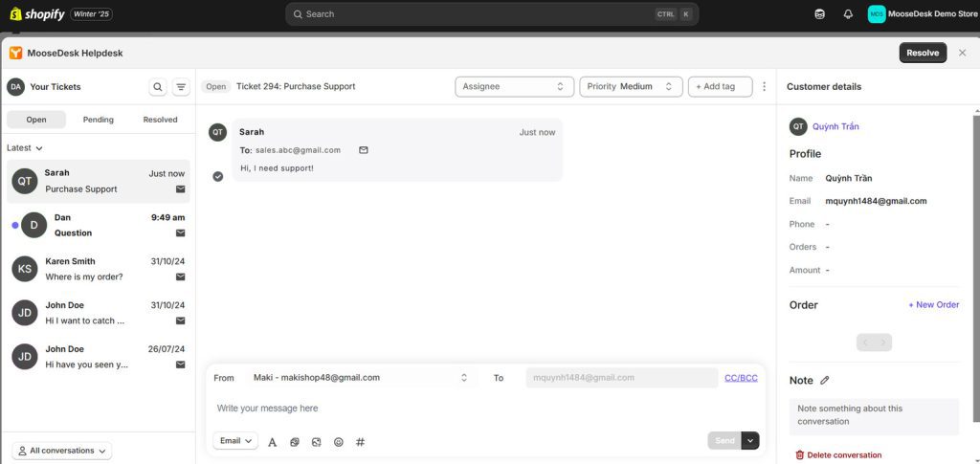Screen dimensions: 980x464
Task: Open the CC/BCC link
Action: point(741,377)
